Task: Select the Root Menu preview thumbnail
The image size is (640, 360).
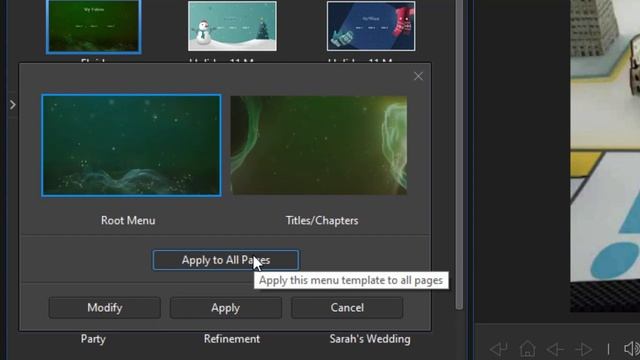Action: (131, 145)
